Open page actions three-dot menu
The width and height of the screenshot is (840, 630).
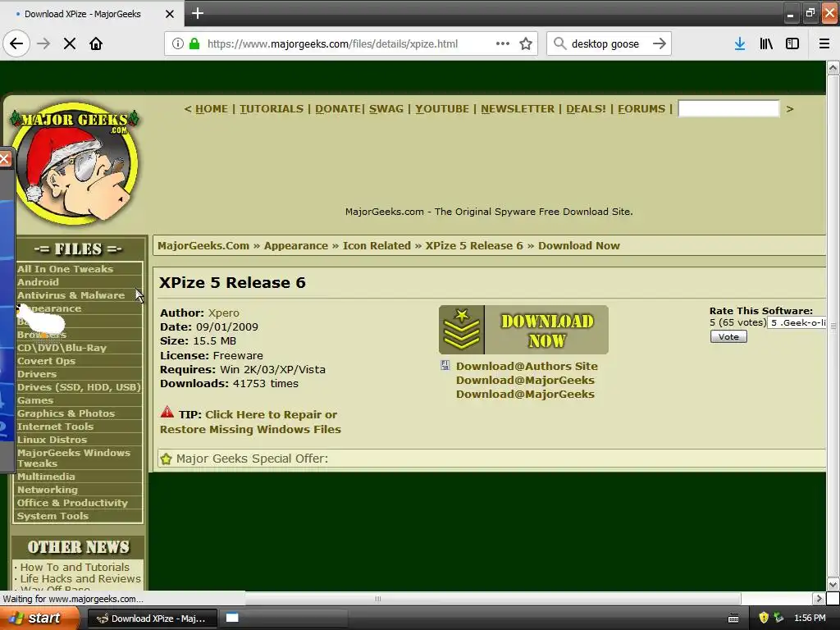coord(503,43)
